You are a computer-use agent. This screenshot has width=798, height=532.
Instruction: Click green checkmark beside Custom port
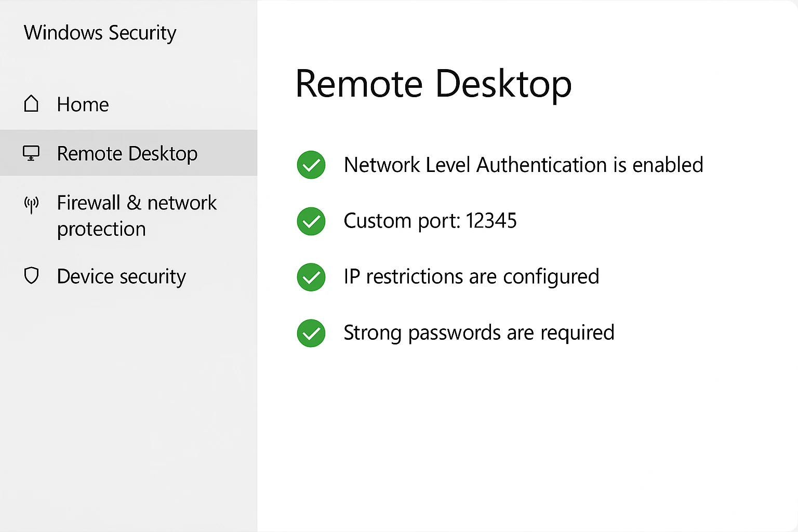click(311, 221)
